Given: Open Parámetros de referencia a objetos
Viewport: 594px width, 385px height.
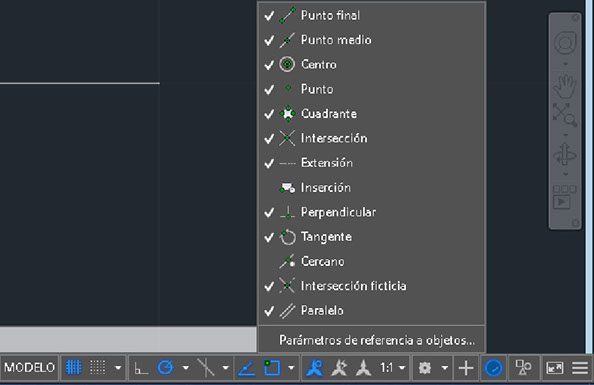Looking at the screenshot, I should pos(371,340).
